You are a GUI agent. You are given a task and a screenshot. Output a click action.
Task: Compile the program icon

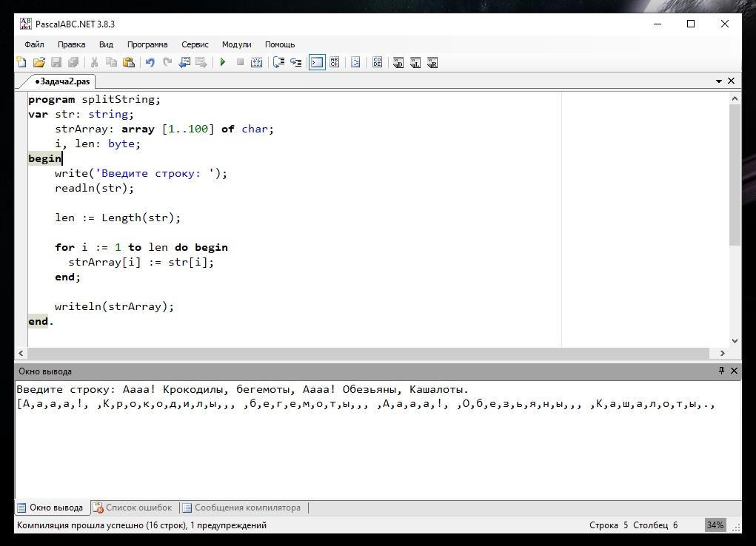click(x=257, y=63)
